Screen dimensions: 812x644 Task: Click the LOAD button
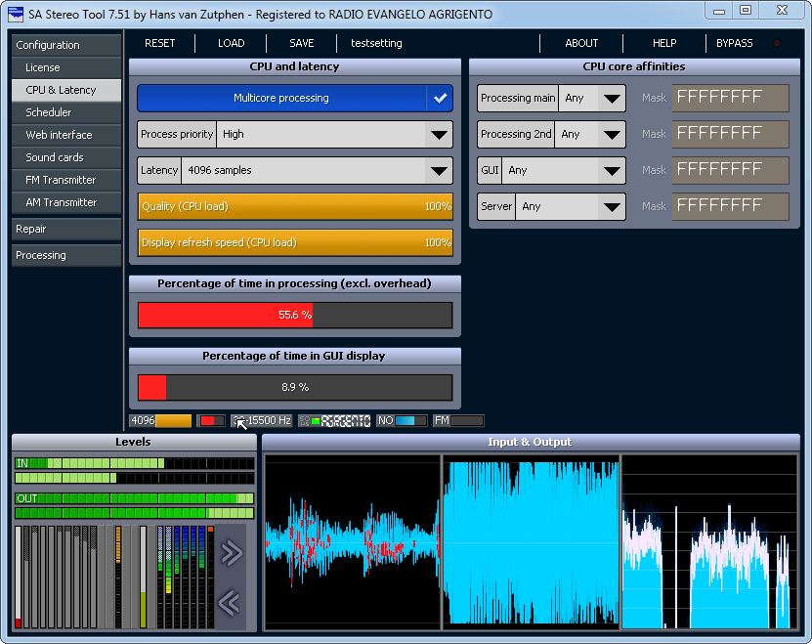coord(231,44)
